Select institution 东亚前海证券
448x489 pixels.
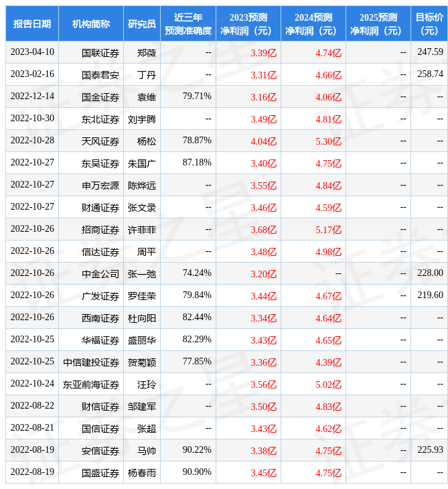pos(91,385)
